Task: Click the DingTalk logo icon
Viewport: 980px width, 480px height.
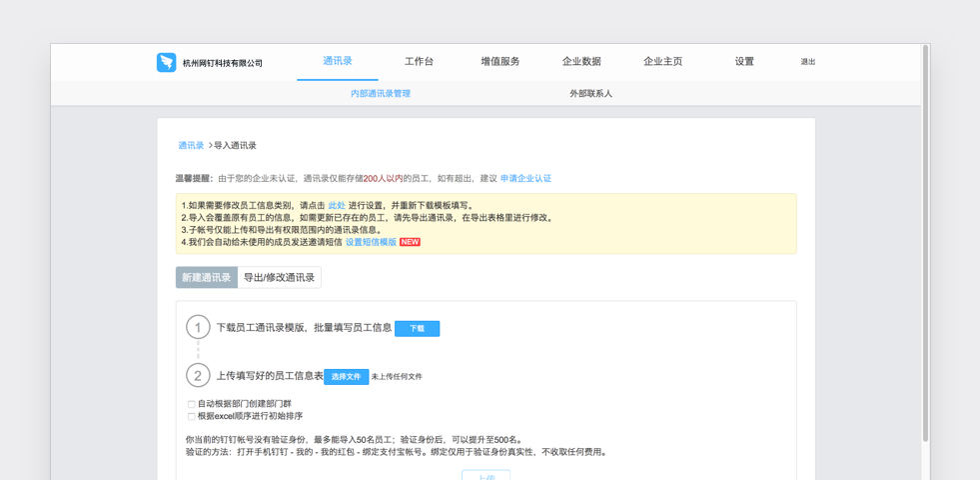Action: [166, 63]
